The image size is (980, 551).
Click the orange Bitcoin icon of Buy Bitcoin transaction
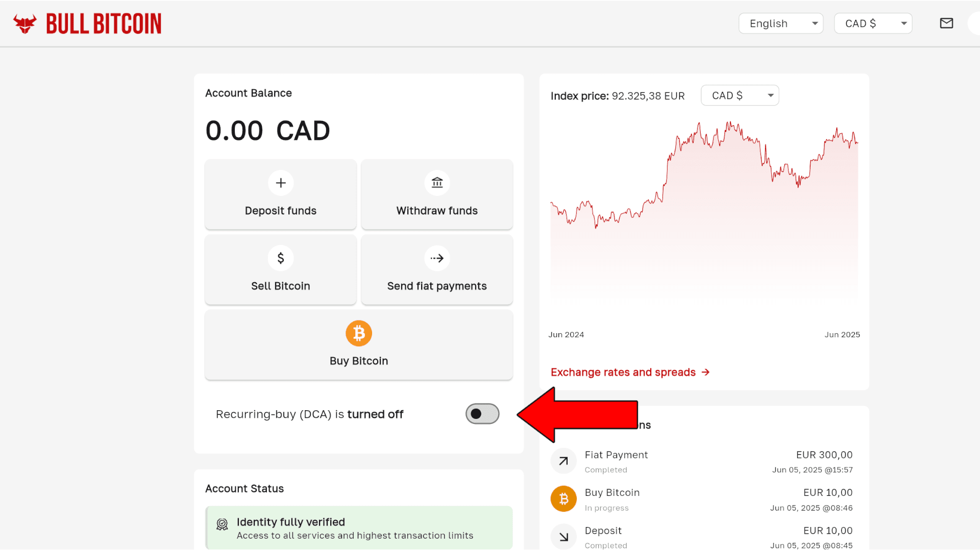563,498
